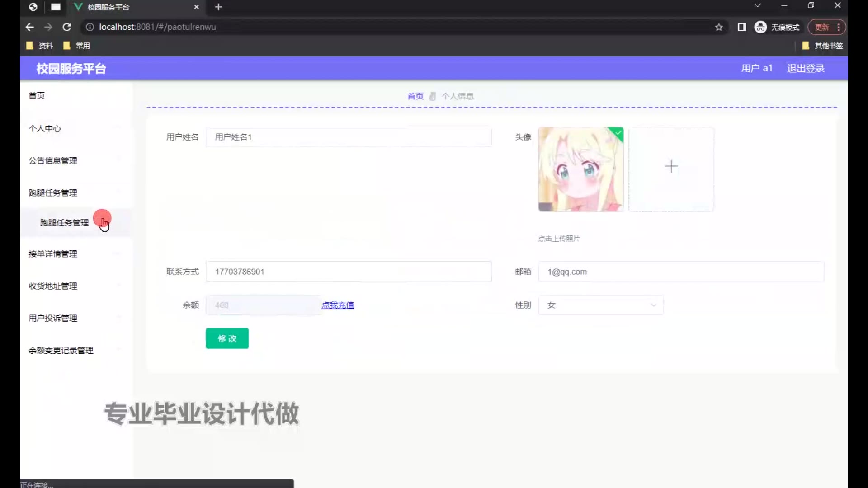Viewport: 868px width, 488px height.
Task: Click the green 修改 button
Action: click(227, 338)
